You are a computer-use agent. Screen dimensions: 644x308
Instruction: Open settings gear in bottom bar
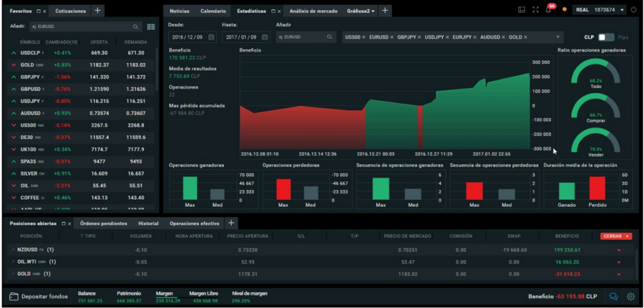[x=631, y=297]
